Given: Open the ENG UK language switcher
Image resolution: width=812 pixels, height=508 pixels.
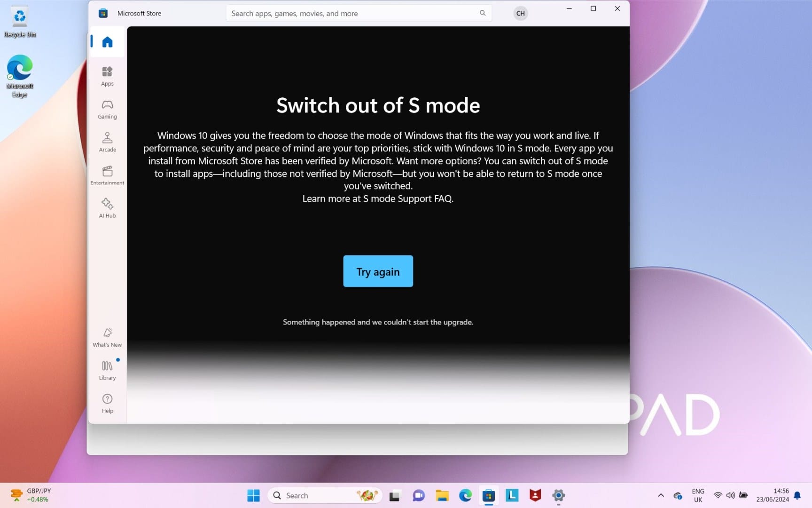Looking at the screenshot, I should coord(698,494).
